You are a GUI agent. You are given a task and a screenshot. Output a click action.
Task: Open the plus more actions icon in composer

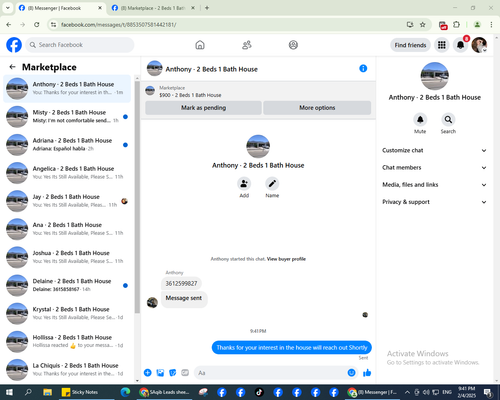click(x=148, y=373)
